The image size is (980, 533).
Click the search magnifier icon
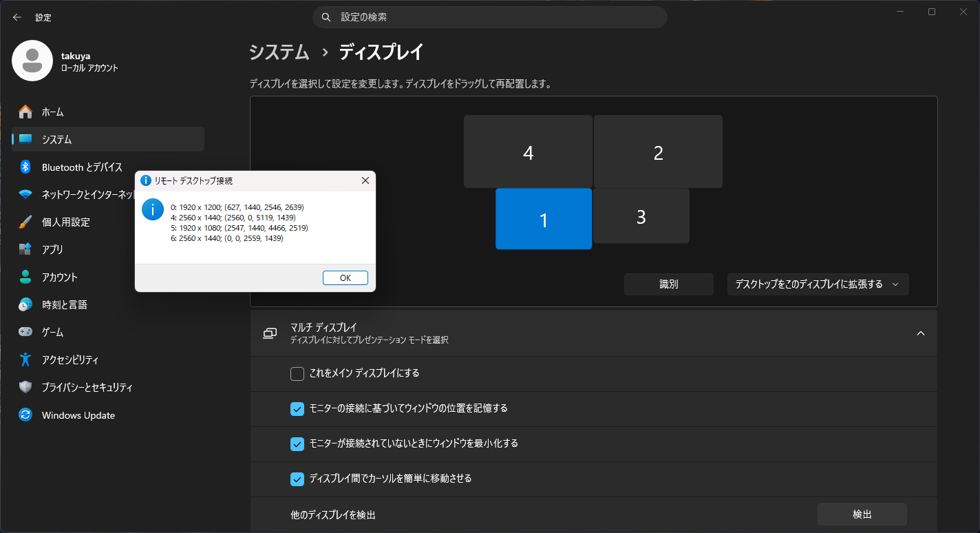[x=326, y=17]
